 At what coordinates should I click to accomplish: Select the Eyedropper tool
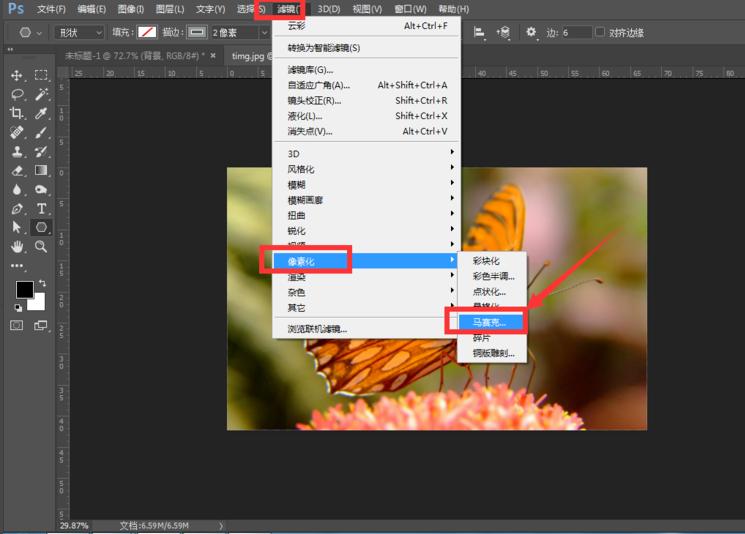(x=41, y=113)
